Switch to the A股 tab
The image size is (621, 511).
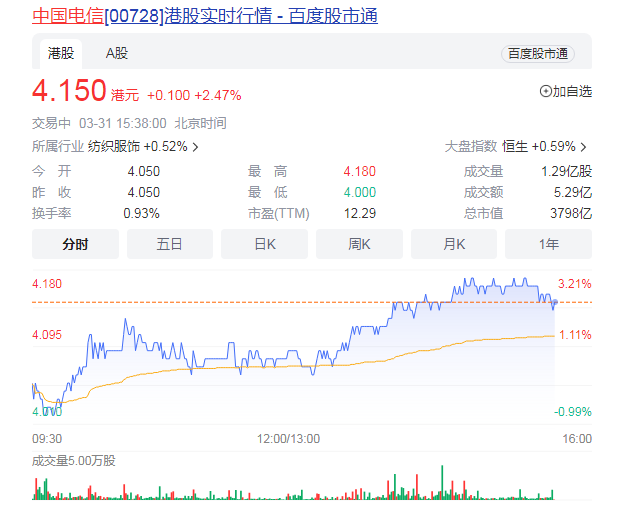coord(117,53)
